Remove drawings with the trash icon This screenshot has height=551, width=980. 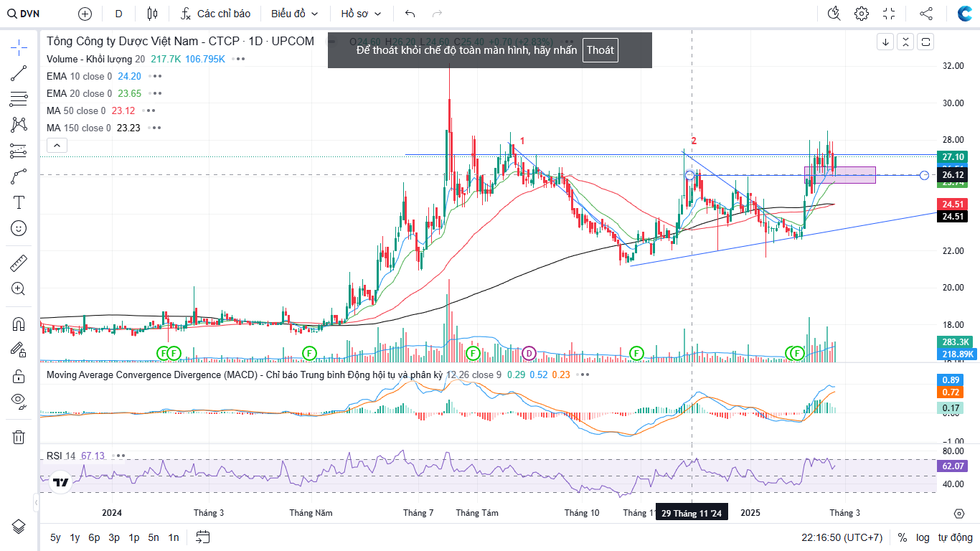pos(19,437)
